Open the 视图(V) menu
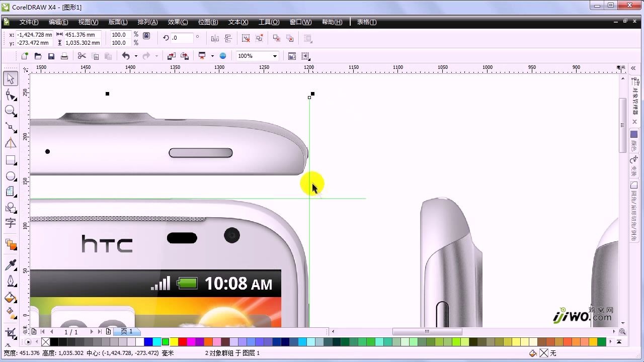Viewport: 644px width, 362px height. point(88,22)
